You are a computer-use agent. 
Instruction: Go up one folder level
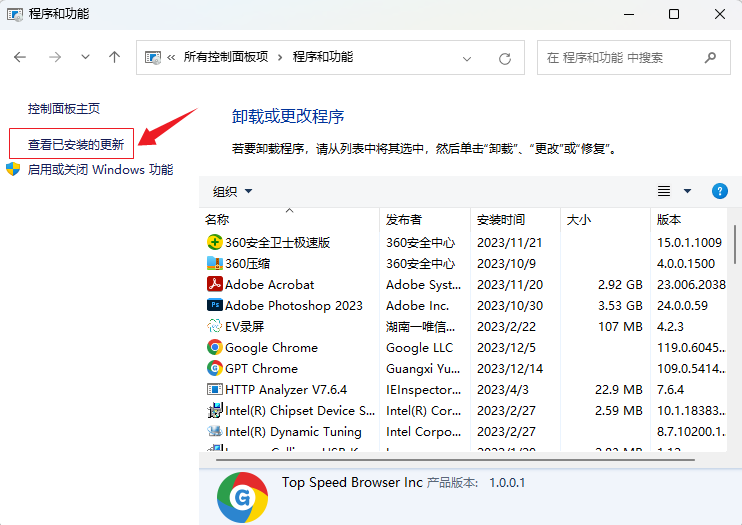pos(114,57)
